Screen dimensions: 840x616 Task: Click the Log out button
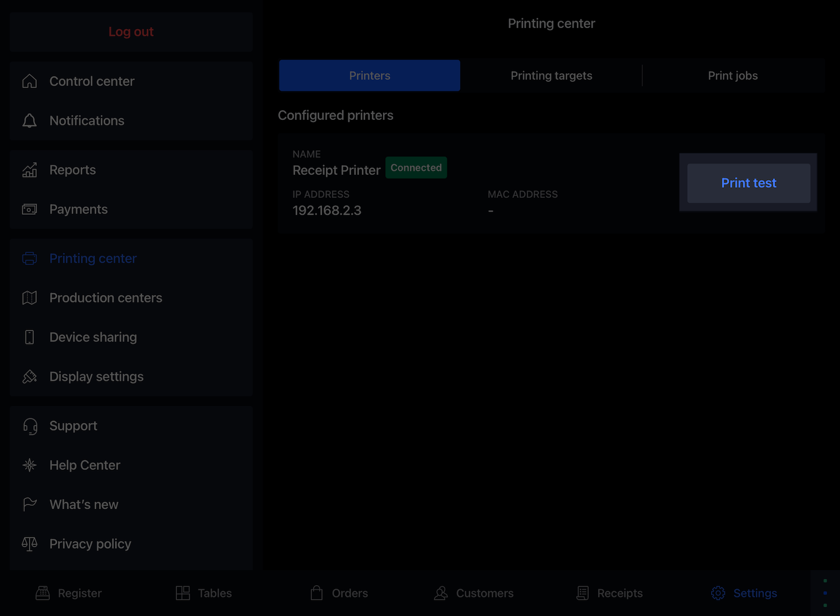pos(131,32)
